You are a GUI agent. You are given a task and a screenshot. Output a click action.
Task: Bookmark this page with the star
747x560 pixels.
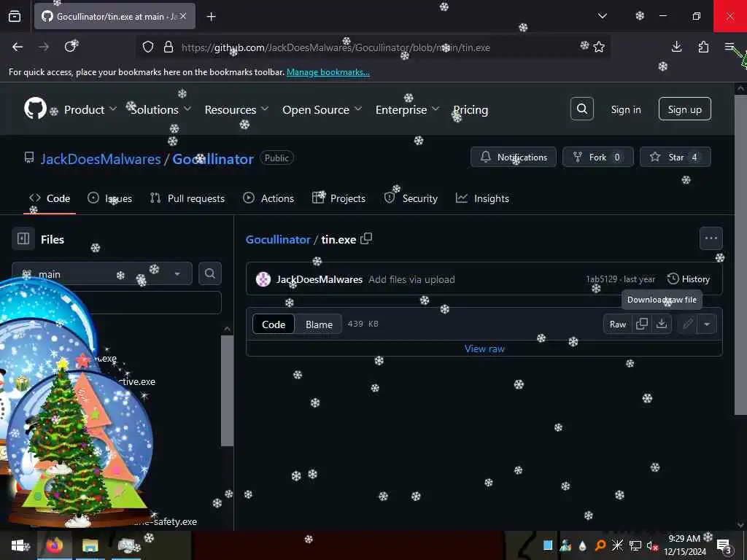point(599,47)
